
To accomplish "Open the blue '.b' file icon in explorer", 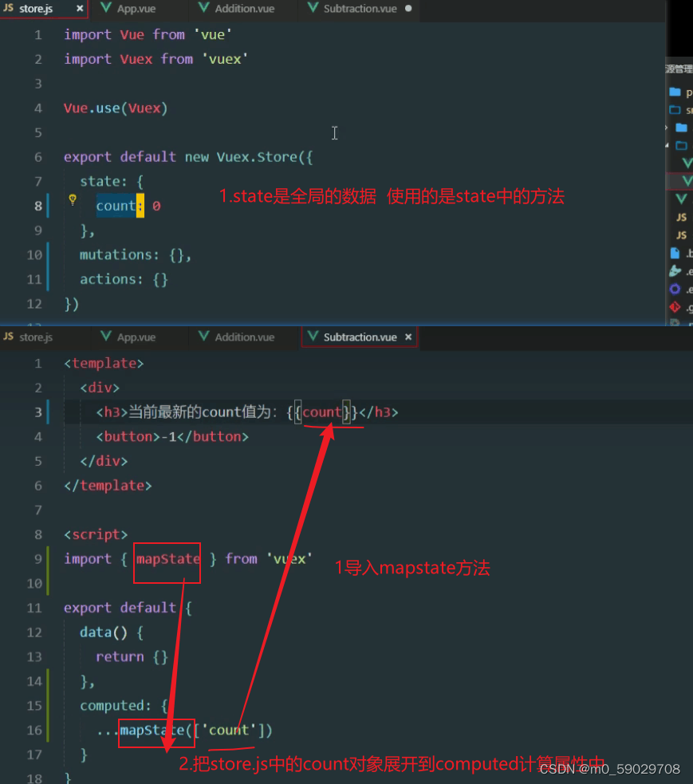I will 675,253.
